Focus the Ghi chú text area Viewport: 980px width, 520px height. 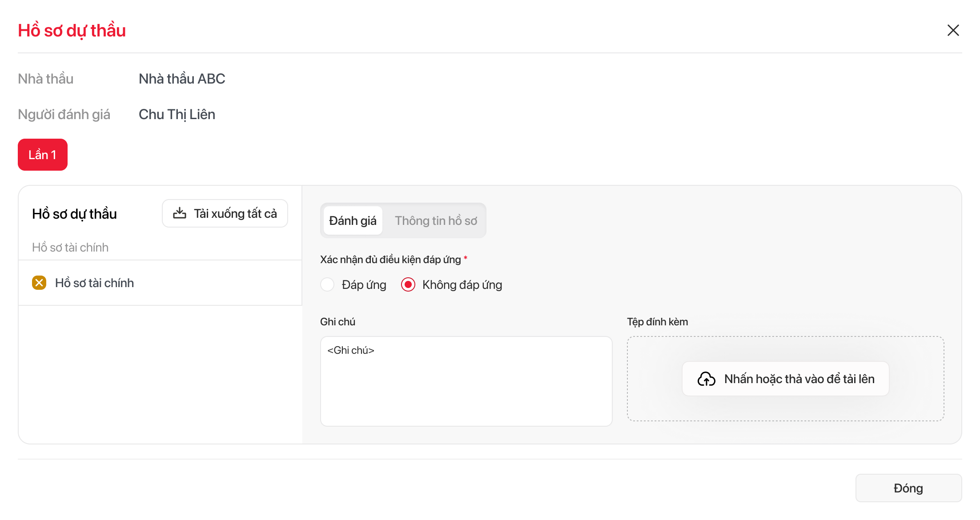(466, 381)
